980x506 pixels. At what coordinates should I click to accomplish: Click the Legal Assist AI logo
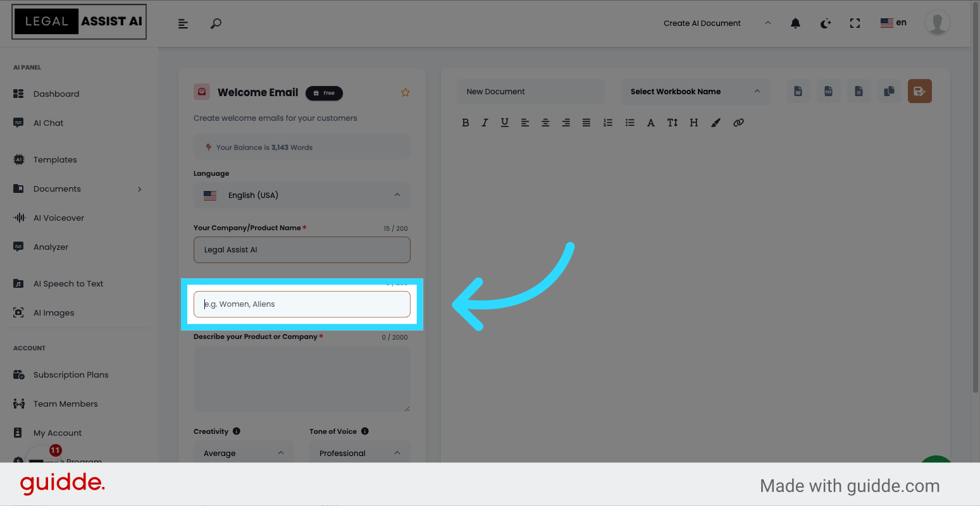(79, 22)
